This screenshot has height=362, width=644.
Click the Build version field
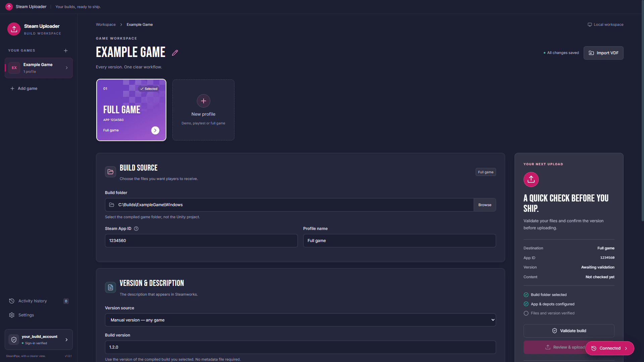[x=300, y=347]
